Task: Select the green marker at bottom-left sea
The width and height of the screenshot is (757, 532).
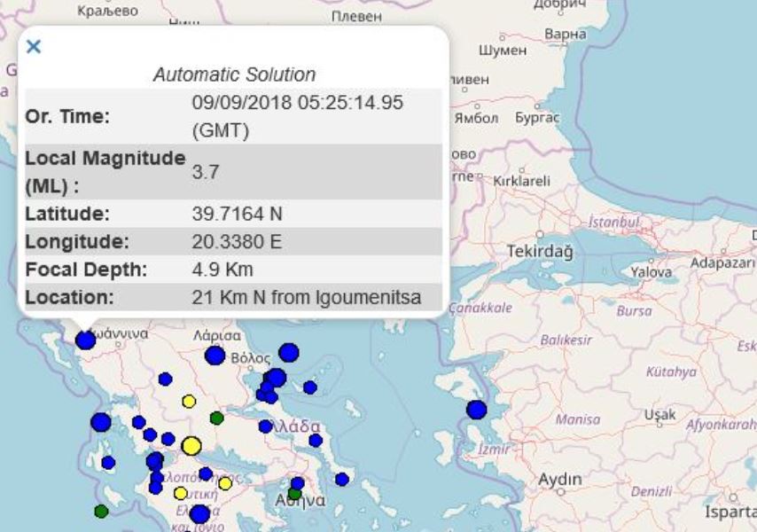Action: [x=101, y=511]
